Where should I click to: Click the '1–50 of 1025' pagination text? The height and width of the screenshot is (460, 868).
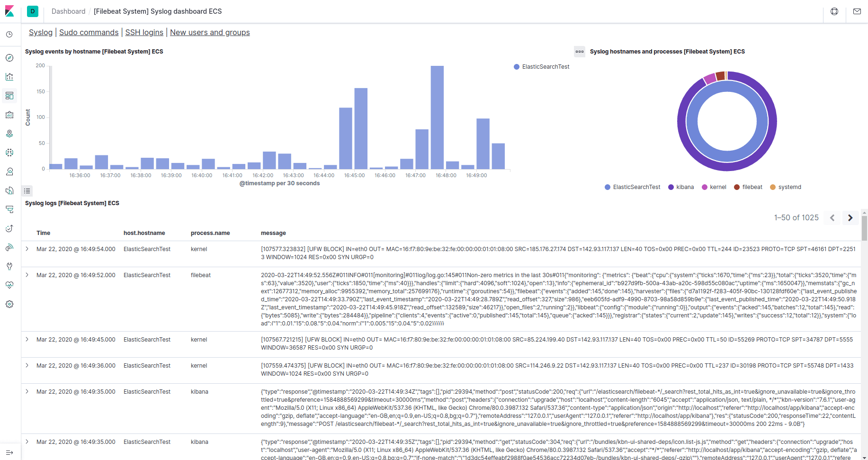[x=796, y=218]
